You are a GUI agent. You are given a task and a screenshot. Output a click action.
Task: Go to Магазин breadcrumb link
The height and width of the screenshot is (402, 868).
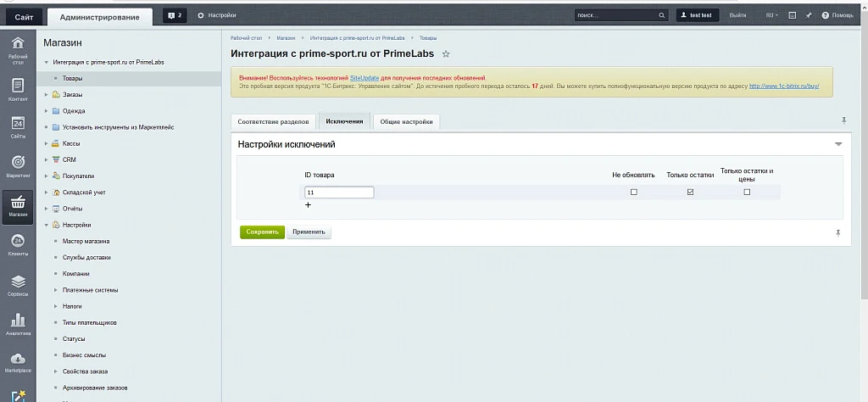click(287, 38)
